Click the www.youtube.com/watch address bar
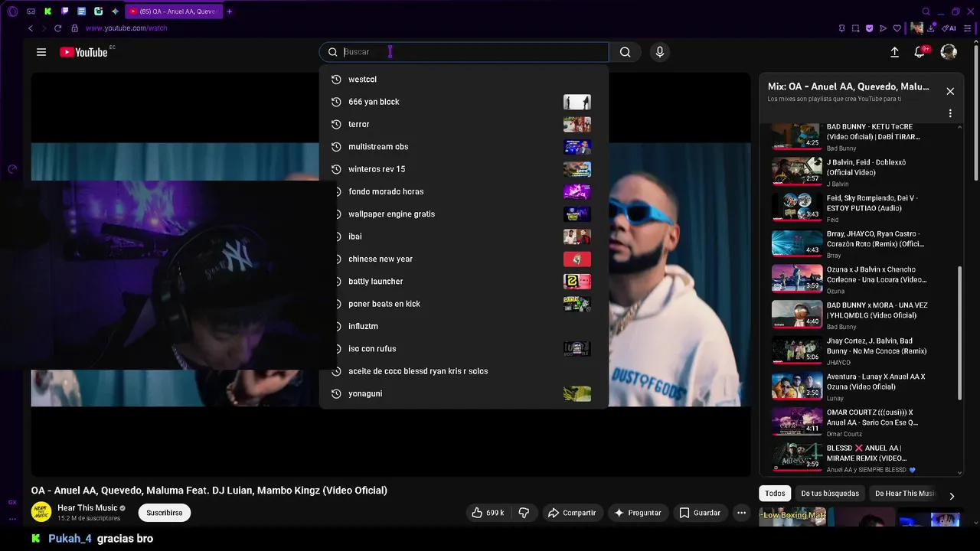 click(126, 28)
